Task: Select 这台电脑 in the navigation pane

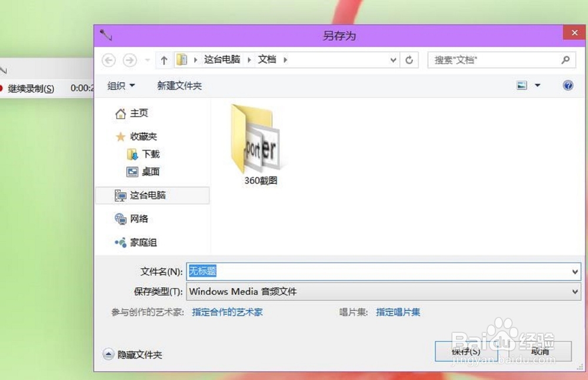Action: pos(153,195)
